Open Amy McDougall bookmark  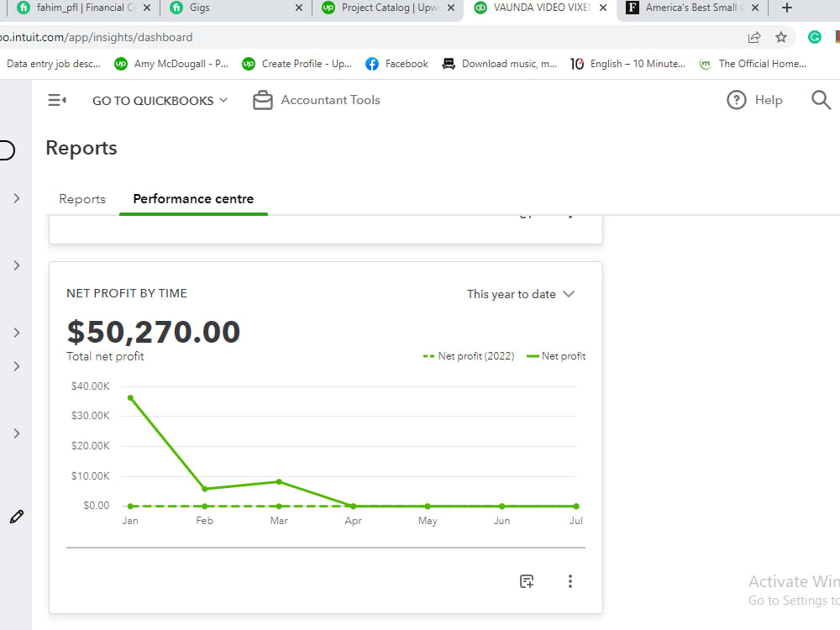click(x=171, y=64)
